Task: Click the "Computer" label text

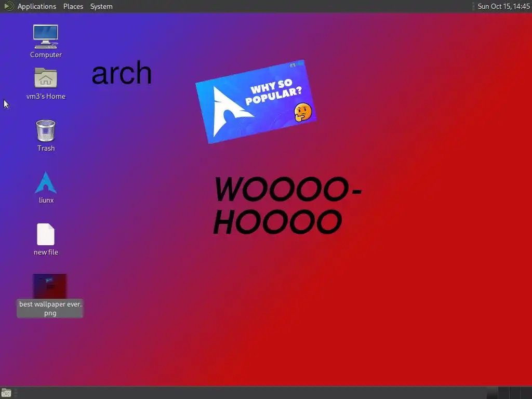Action: pos(46,55)
